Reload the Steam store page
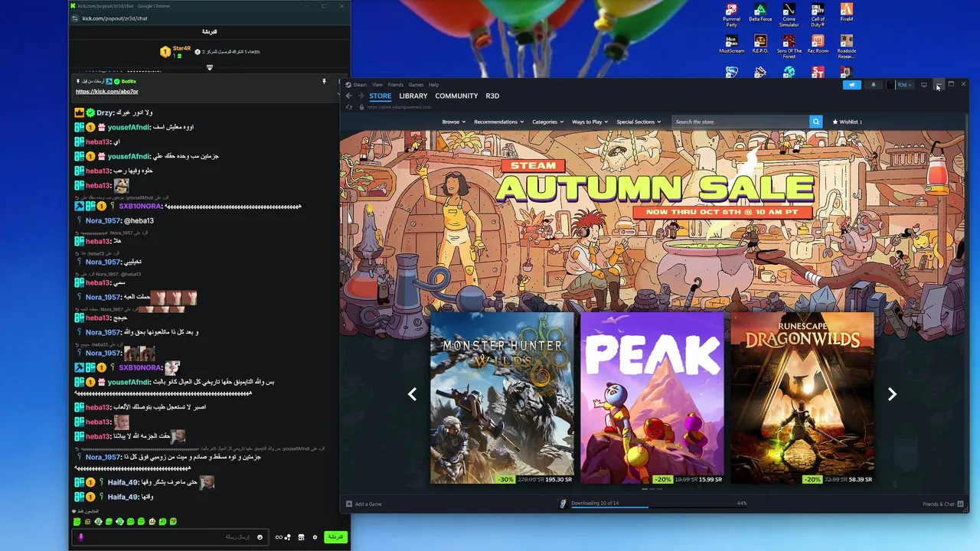The image size is (980, 551). point(349,107)
